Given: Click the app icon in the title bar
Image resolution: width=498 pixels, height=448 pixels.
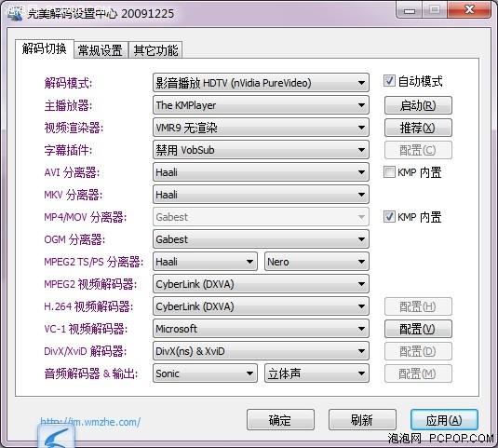Looking at the screenshot, I should pyautogui.click(x=15, y=13).
